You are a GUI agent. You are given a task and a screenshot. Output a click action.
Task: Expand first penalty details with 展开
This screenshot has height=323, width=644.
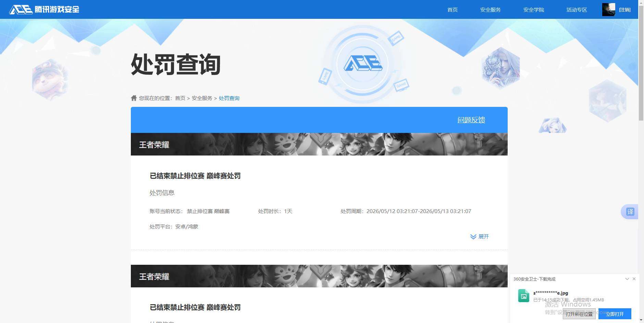480,237
